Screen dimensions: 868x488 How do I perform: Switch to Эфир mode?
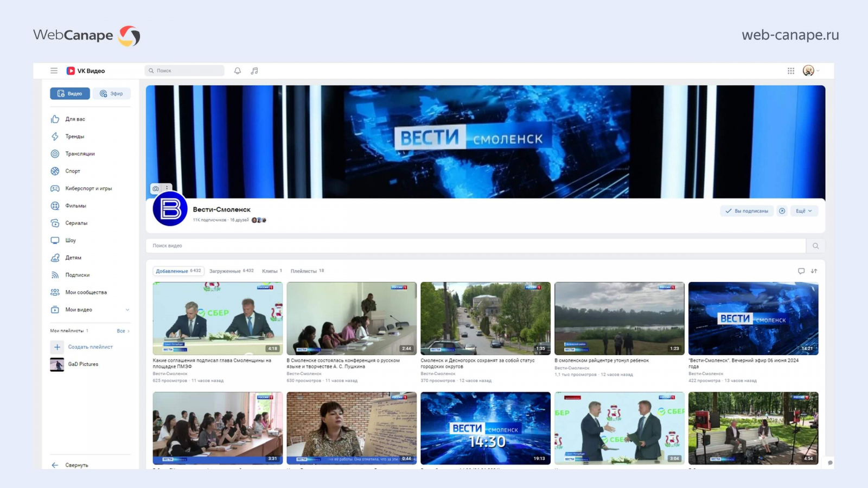(112, 94)
